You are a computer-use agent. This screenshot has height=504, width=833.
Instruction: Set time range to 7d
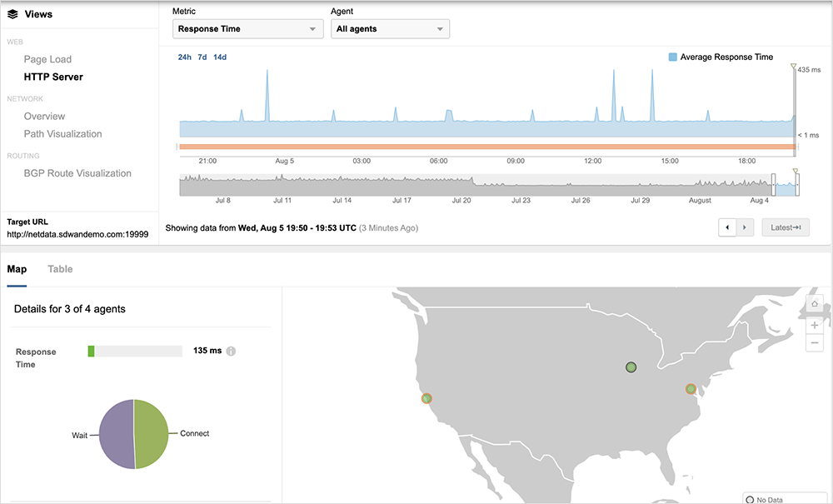tap(202, 57)
